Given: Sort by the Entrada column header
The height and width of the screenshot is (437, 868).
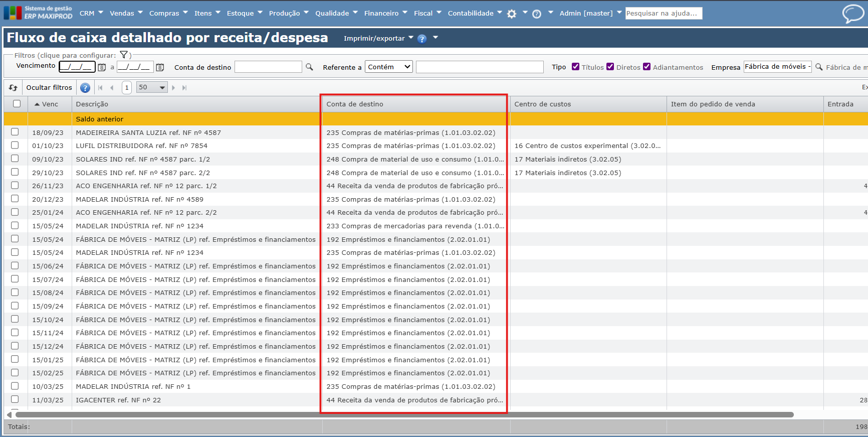Looking at the screenshot, I should pos(845,104).
